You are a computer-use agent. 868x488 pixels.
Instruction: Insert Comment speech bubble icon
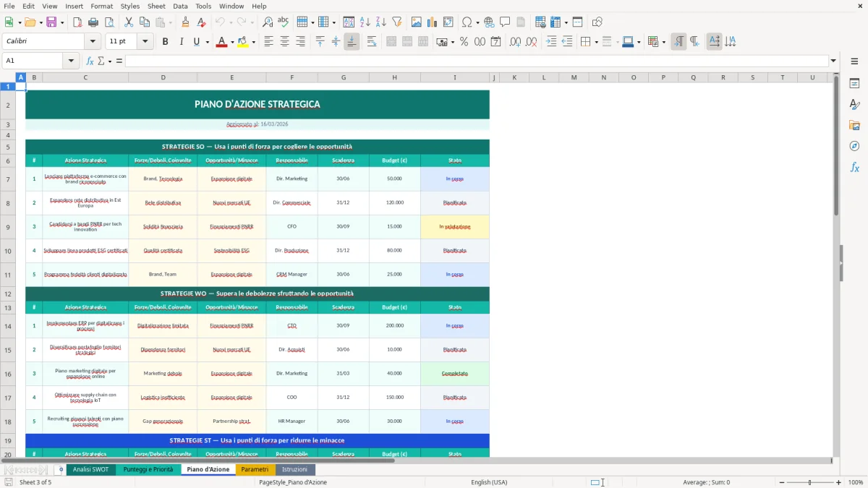[505, 22]
